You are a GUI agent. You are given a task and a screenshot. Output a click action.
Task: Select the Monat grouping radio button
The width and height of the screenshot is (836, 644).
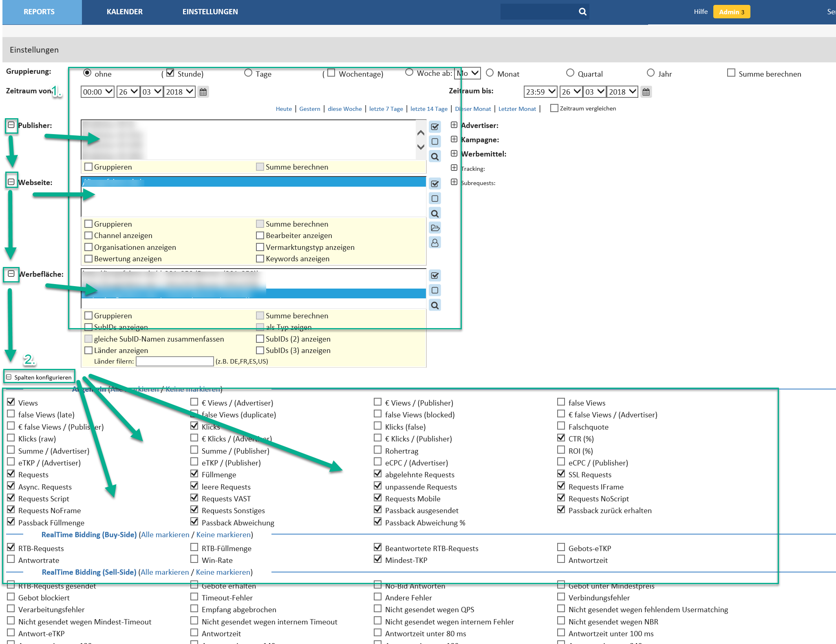(490, 73)
